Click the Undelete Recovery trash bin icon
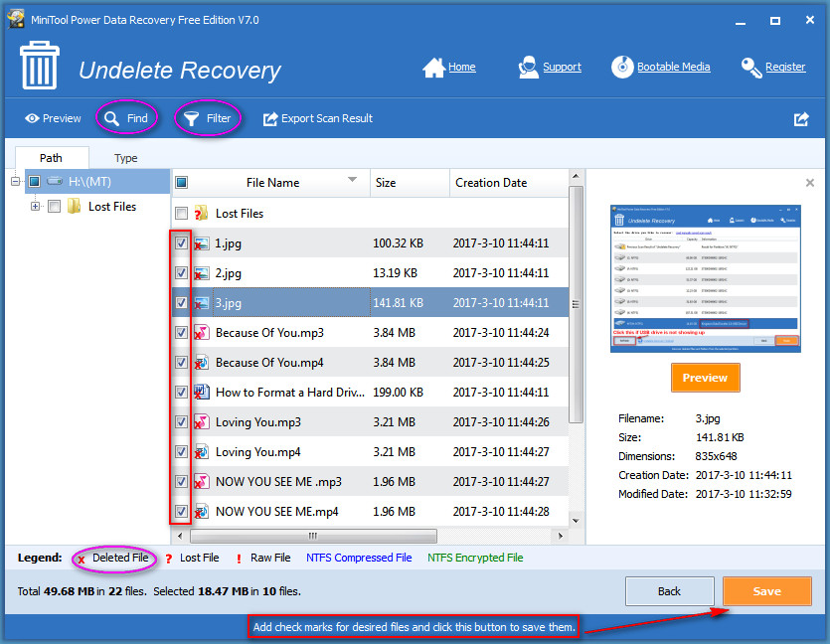The height and width of the screenshot is (644, 830). 40,66
